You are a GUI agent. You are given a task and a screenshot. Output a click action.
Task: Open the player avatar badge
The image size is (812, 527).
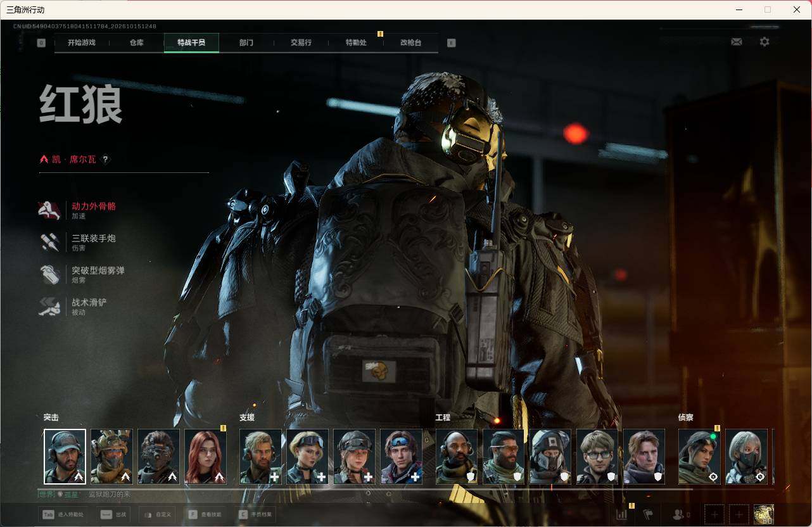[x=764, y=514]
